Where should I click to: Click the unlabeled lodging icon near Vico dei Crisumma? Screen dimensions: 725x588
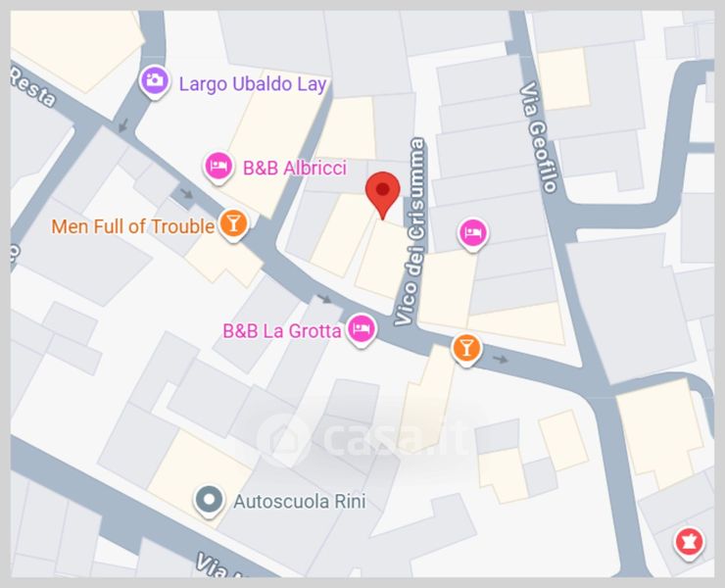472,234
